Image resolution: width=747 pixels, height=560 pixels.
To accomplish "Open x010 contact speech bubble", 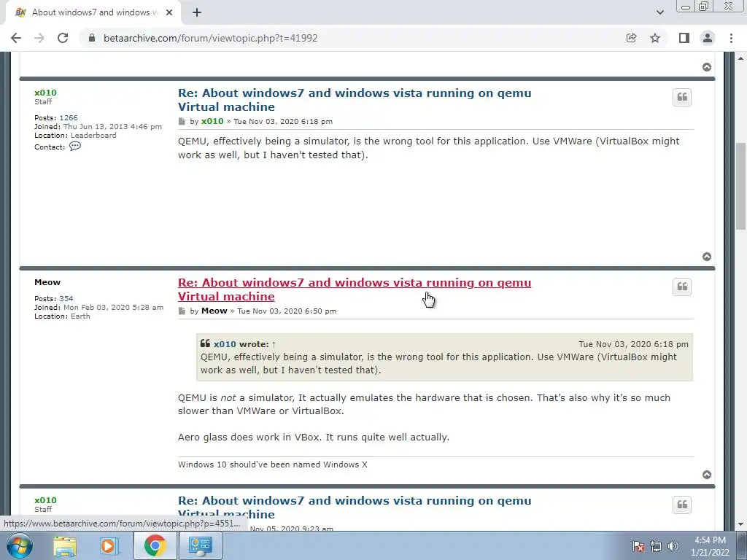I will pyautogui.click(x=75, y=146).
